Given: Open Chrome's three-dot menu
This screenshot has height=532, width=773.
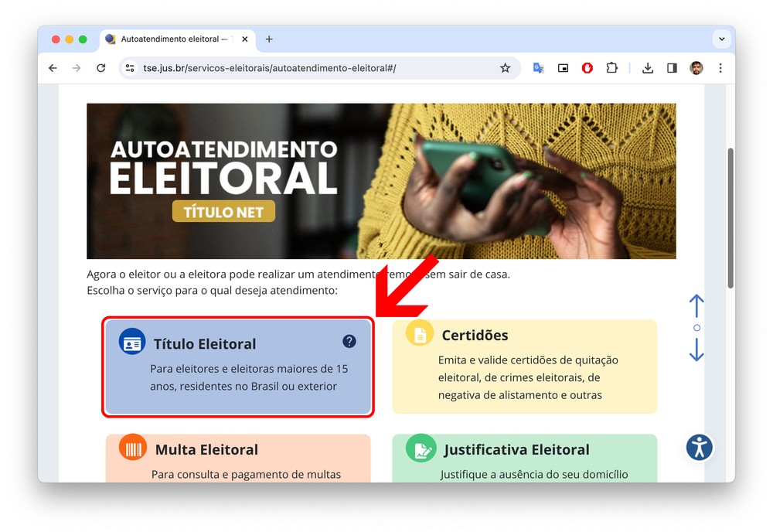Looking at the screenshot, I should pos(720,68).
